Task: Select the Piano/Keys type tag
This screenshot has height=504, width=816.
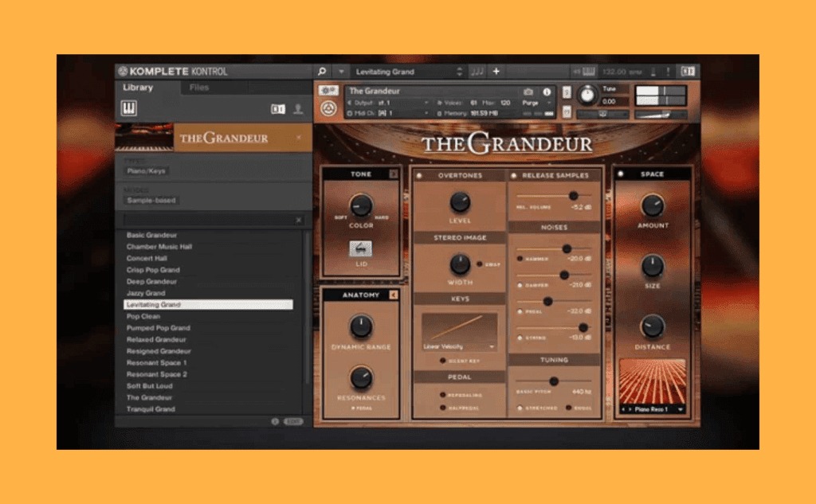Action: tap(147, 170)
